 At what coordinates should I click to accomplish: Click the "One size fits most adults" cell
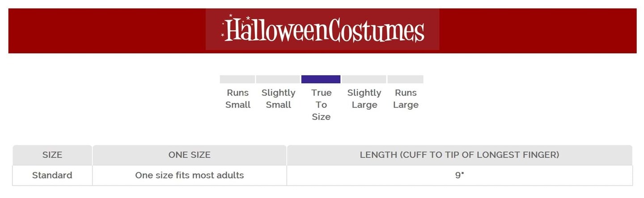tap(189, 175)
